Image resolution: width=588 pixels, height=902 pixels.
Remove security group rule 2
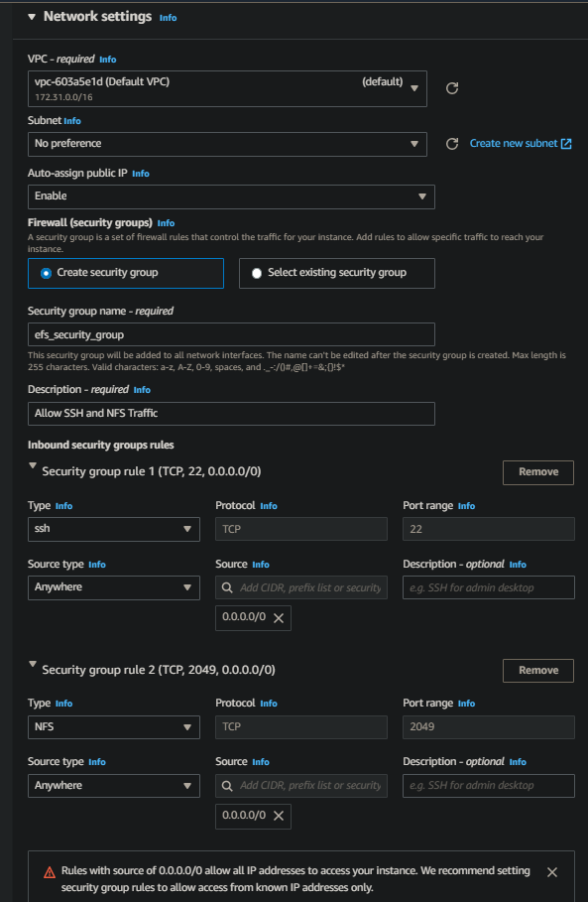(x=538, y=671)
